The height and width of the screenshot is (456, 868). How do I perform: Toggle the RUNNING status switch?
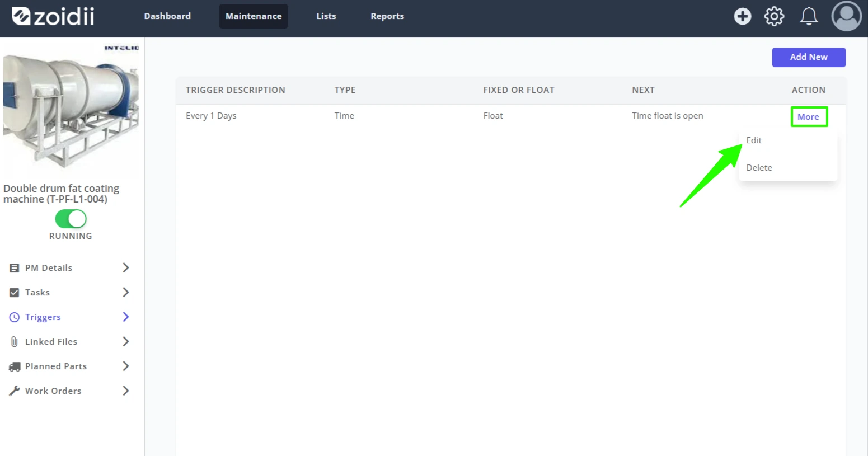click(71, 219)
